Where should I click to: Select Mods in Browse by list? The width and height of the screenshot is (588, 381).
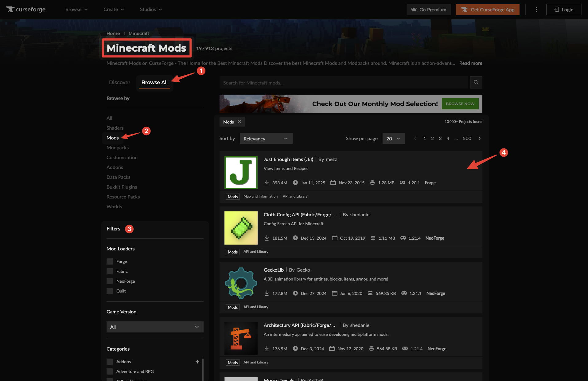112,138
